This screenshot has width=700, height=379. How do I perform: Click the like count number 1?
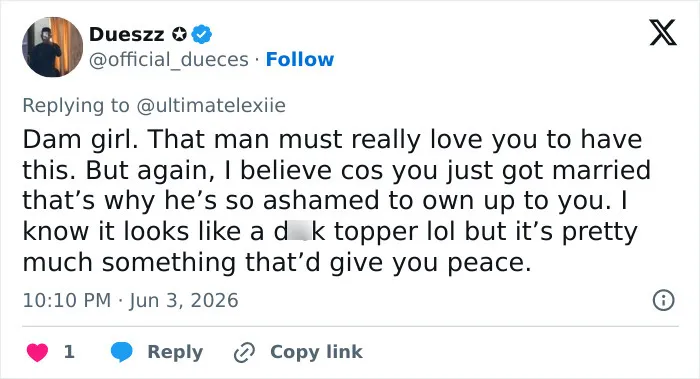69,352
